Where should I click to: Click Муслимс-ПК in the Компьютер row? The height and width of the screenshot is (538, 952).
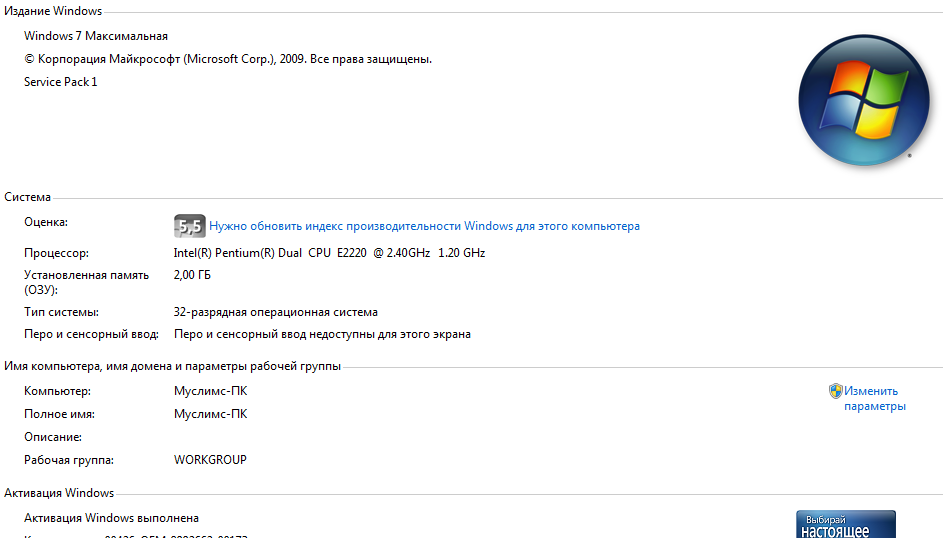click(211, 391)
